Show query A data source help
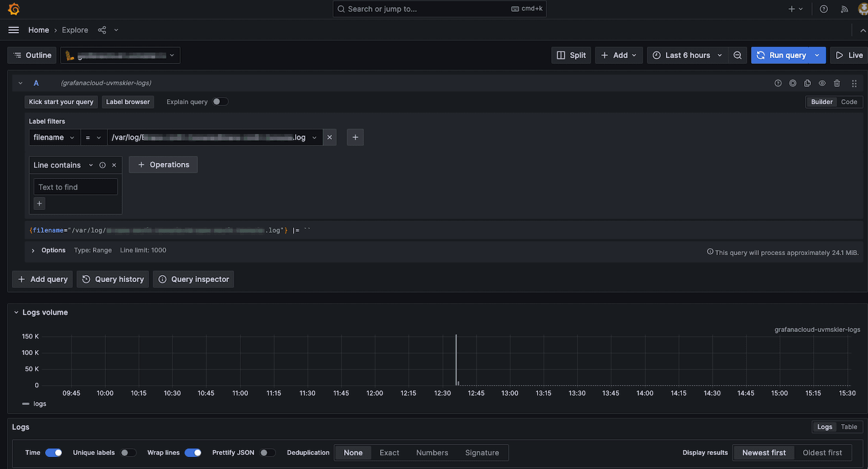Viewport: 868px width, 469px height. tap(778, 83)
